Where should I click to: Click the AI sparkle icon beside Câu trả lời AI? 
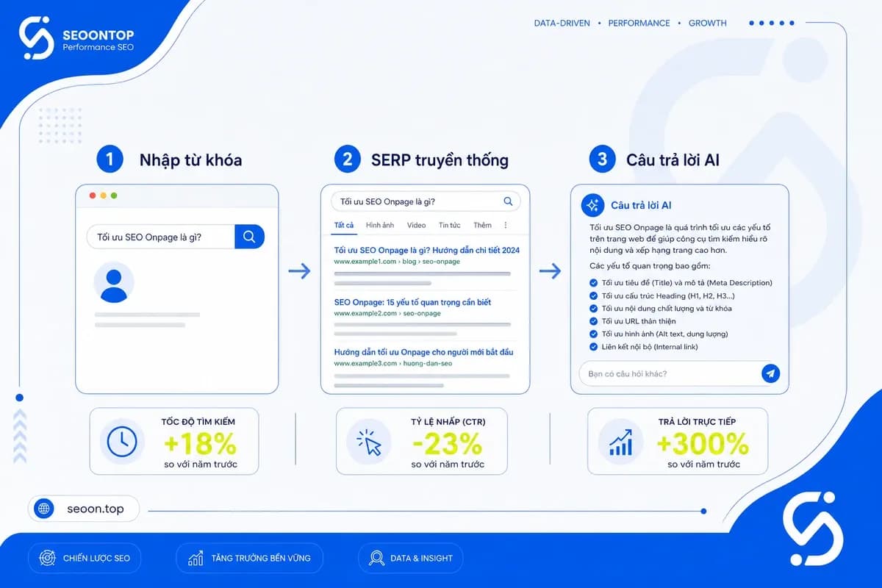[x=592, y=206]
